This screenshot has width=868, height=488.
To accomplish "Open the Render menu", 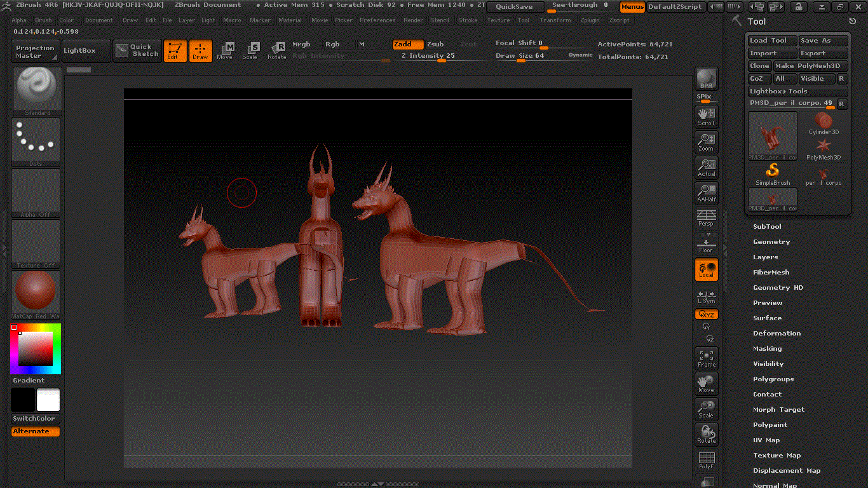I will tap(413, 20).
